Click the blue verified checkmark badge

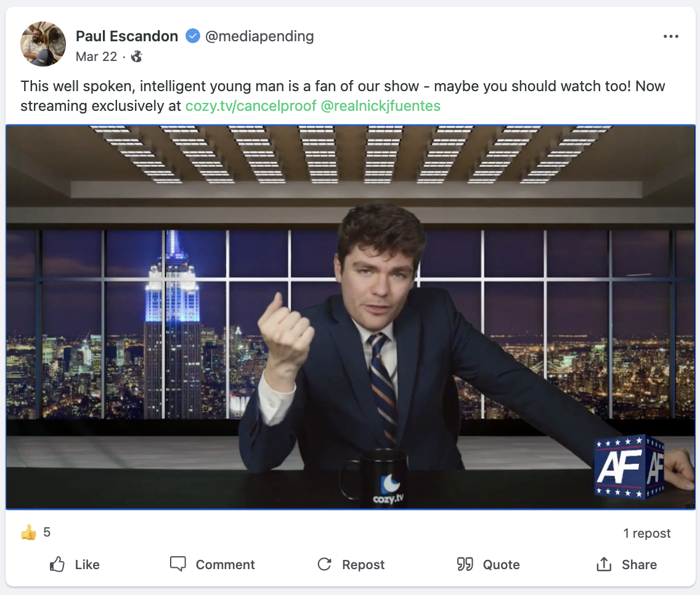(192, 36)
